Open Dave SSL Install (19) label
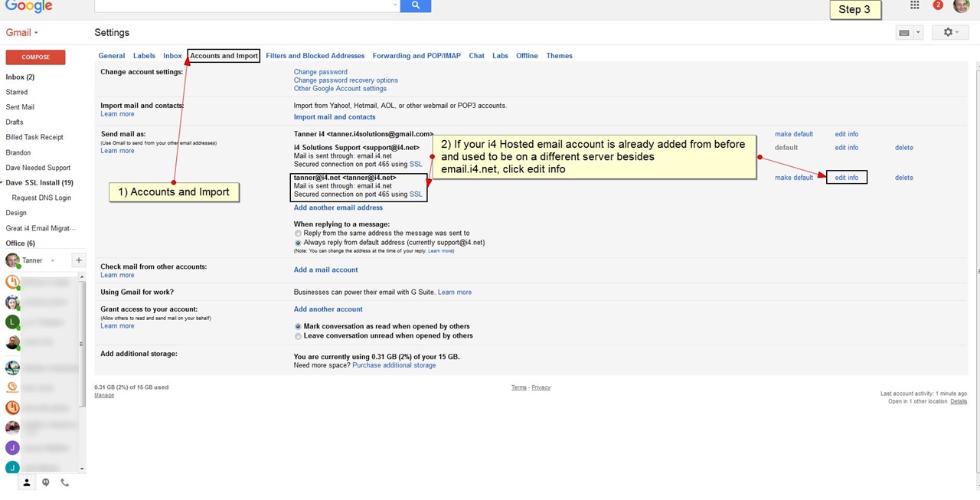This screenshot has height=500, width=980. 39,183
